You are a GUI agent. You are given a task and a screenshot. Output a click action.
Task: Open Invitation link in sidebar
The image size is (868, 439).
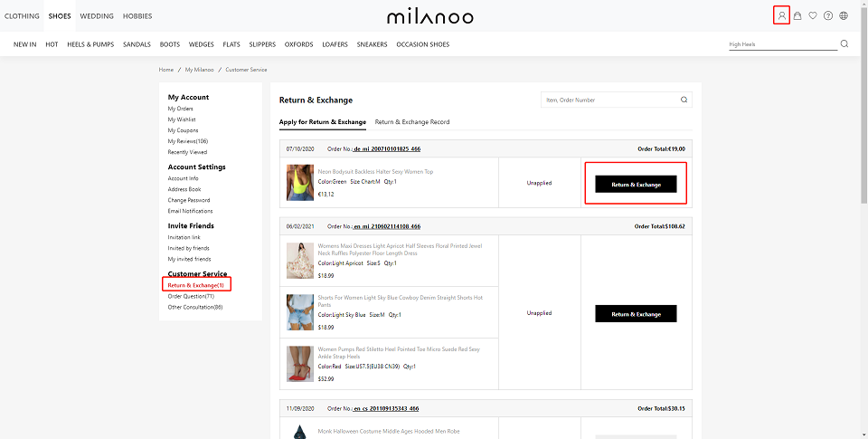click(184, 237)
